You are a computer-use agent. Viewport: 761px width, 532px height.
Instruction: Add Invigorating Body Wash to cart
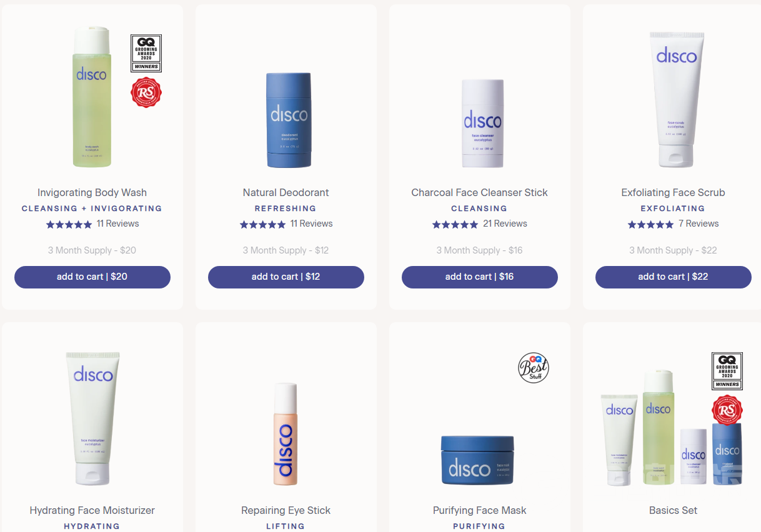coord(92,277)
